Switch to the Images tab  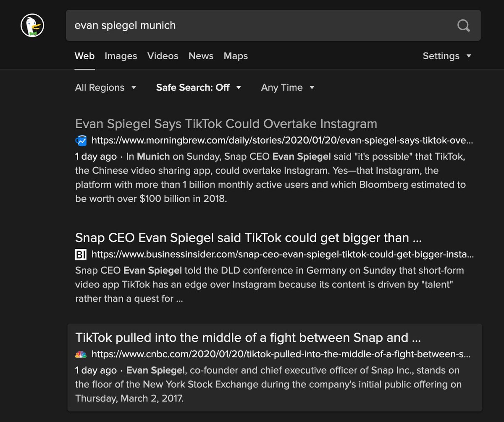(121, 56)
